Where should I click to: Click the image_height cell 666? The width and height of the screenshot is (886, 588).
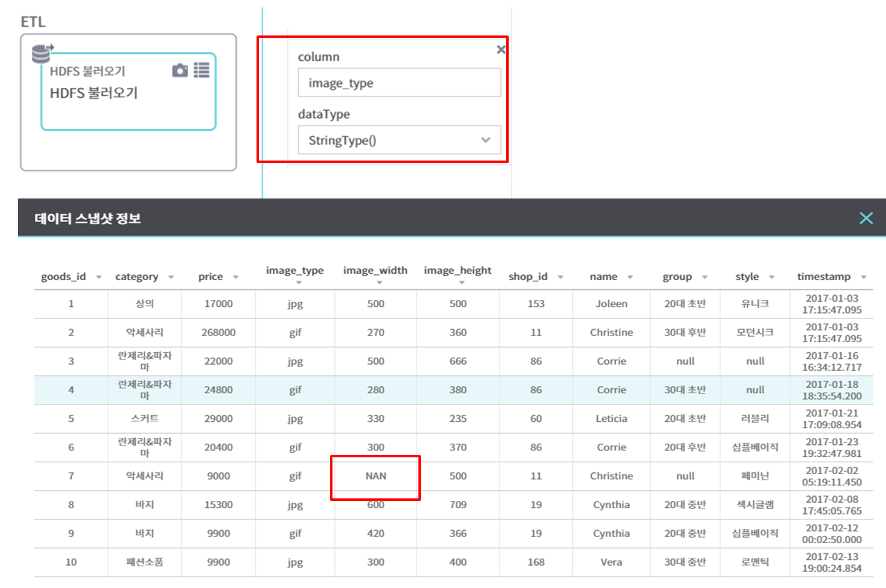pos(458,361)
